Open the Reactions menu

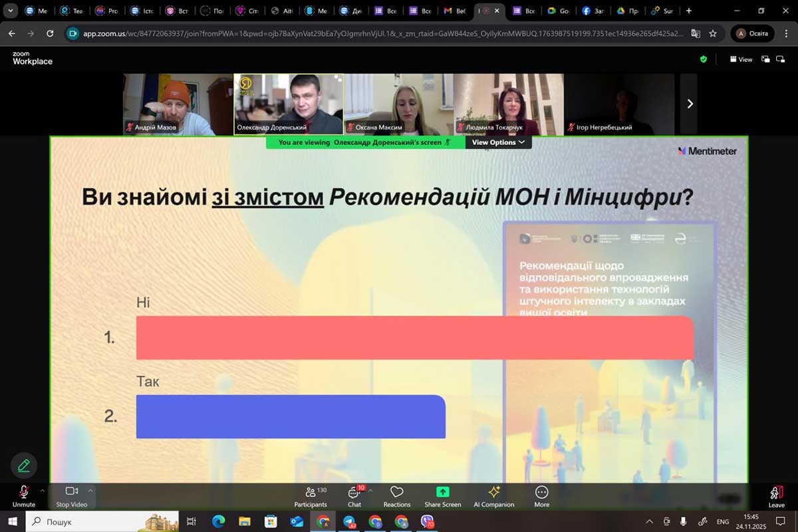pos(397,495)
